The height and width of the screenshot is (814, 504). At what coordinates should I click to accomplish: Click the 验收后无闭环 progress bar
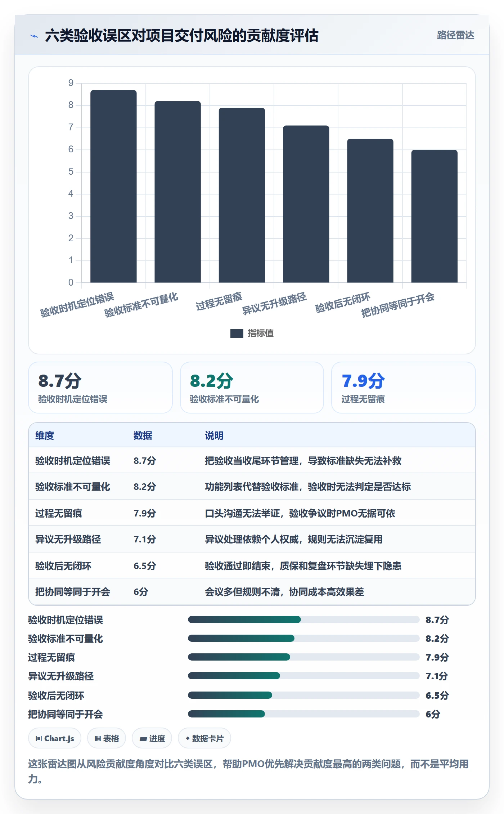[303, 695]
